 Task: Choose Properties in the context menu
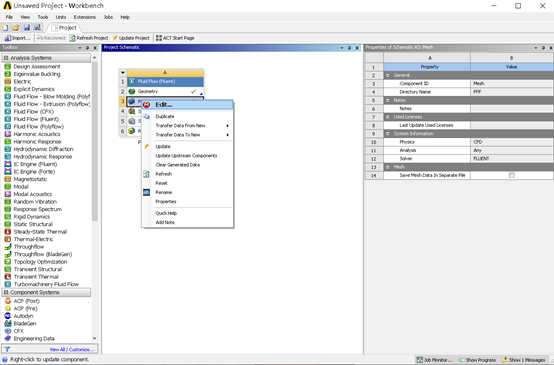[x=188, y=201]
